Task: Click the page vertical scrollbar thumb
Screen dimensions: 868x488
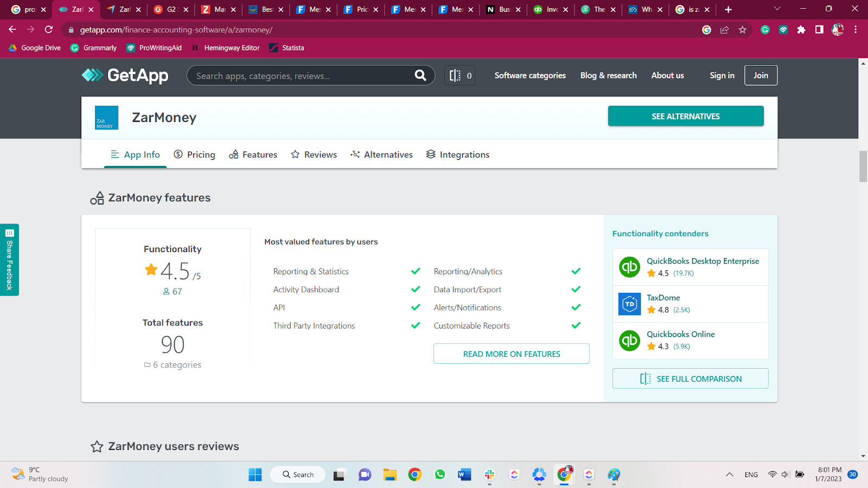Action: (863, 166)
